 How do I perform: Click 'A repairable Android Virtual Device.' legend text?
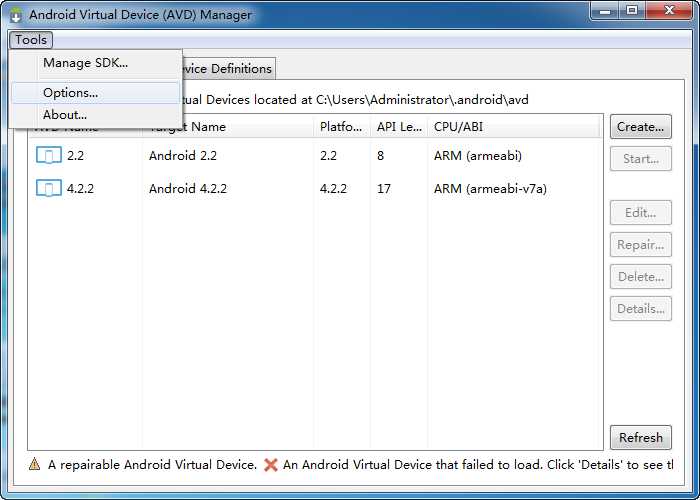[x=152, y=465]
